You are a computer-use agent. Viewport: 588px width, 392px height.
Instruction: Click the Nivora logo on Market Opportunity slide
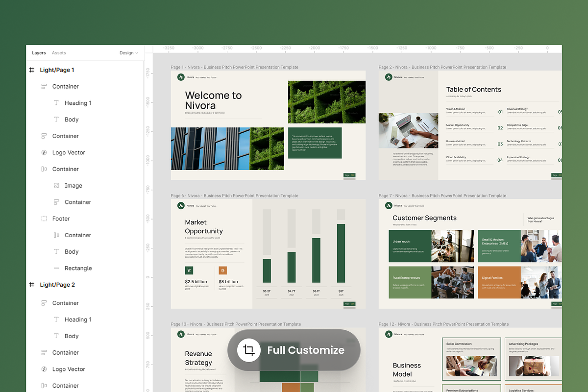point(181,206)
